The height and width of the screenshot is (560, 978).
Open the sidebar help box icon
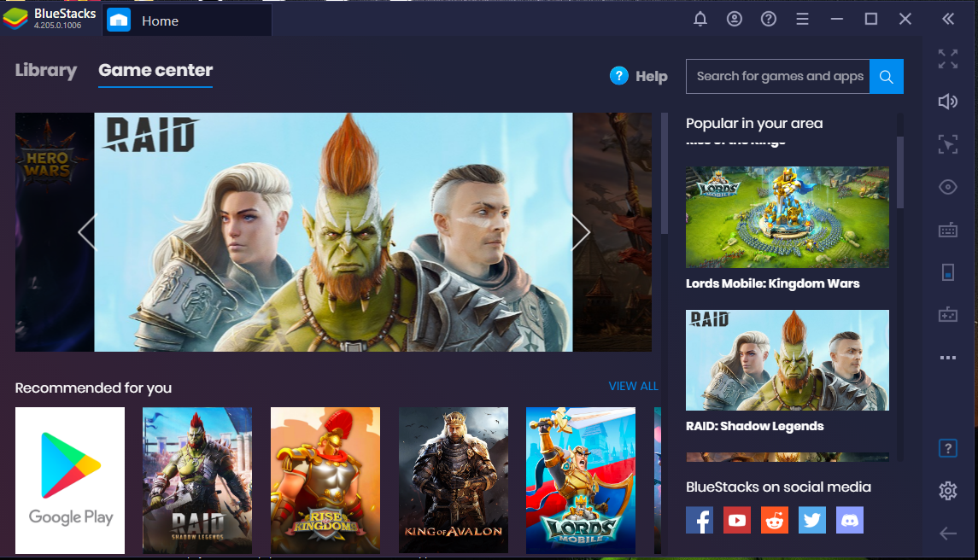948,448
